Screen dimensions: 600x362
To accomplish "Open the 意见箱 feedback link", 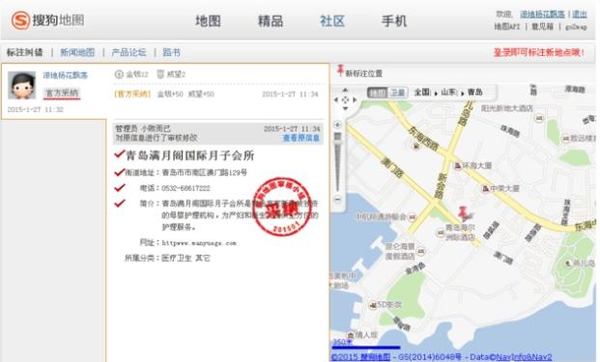I will tap(542, 26).
